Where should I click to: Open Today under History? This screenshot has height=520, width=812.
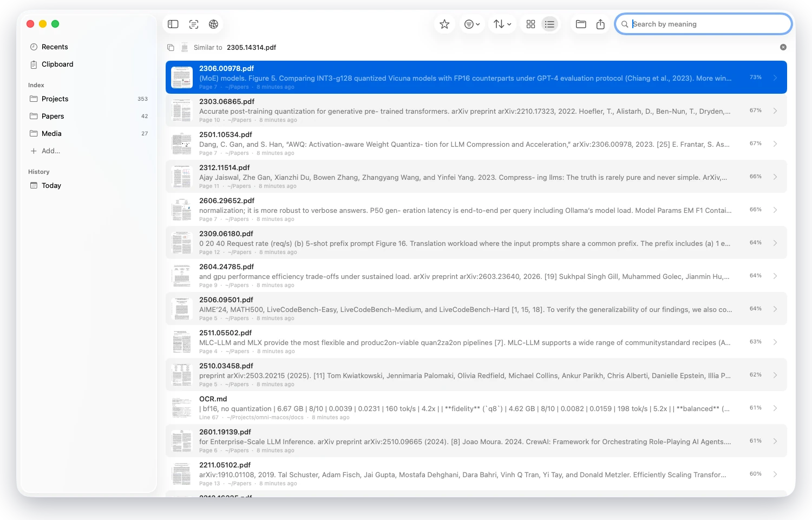click(x=88, y=185)
